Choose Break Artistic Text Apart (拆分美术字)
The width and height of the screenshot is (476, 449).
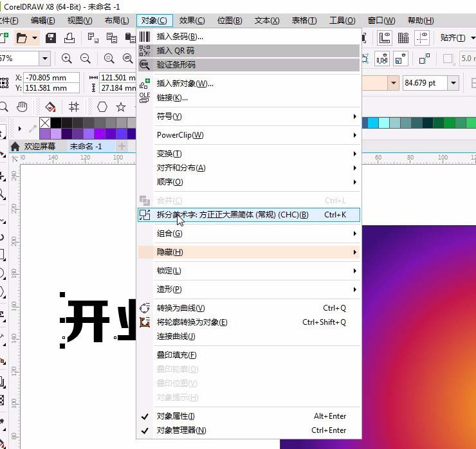click(249, 215)
